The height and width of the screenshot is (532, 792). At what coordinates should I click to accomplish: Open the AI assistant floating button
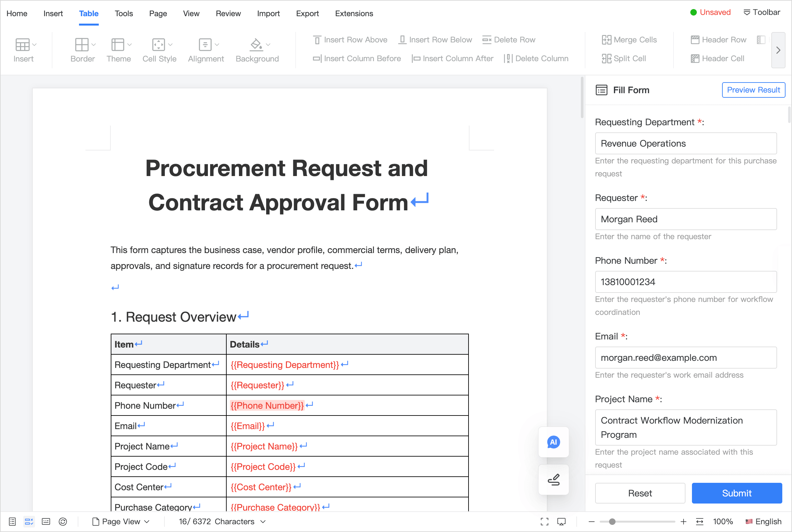coord(553,442)
